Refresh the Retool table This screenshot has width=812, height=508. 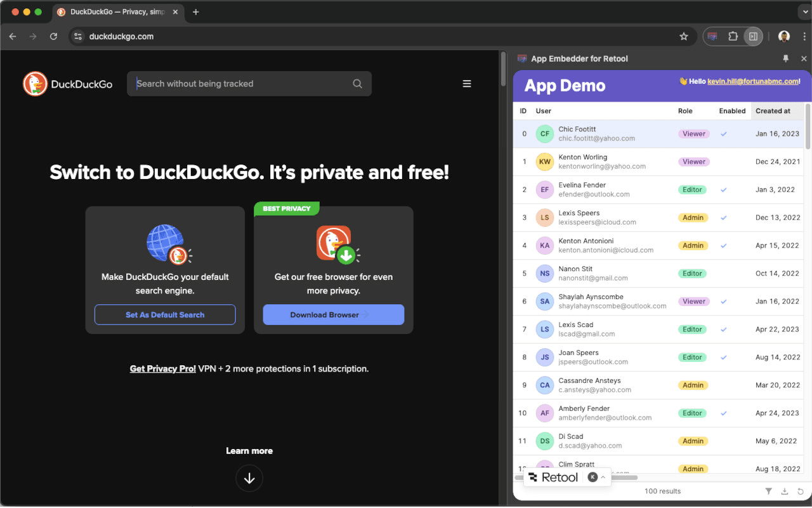click(x=801, y=491)
